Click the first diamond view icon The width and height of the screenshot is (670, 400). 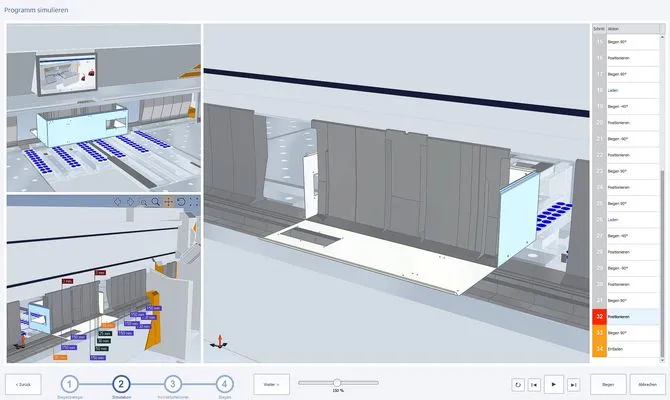click(x=117, y=202)
